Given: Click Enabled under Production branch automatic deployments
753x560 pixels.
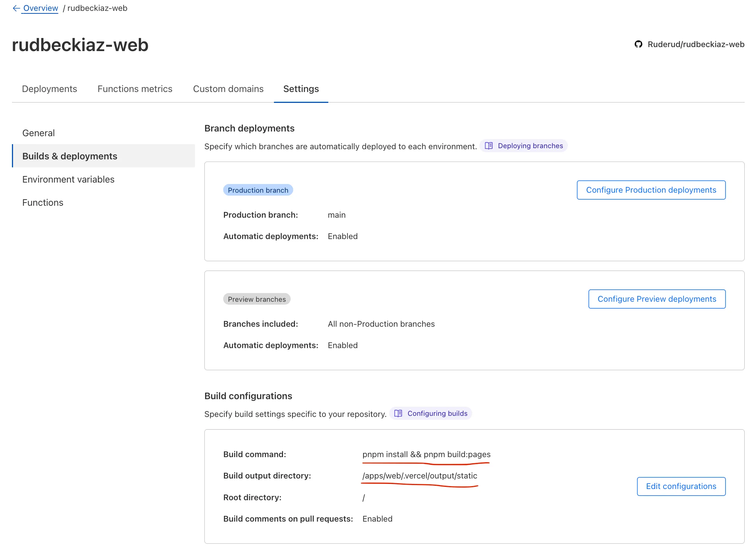Looking at the screenshot, I should pos(342,236).
